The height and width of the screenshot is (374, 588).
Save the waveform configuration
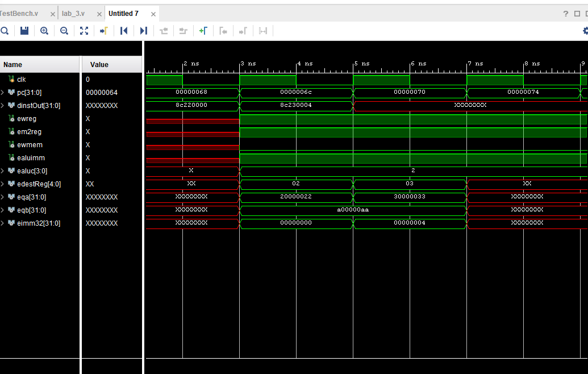coord(24,31)
